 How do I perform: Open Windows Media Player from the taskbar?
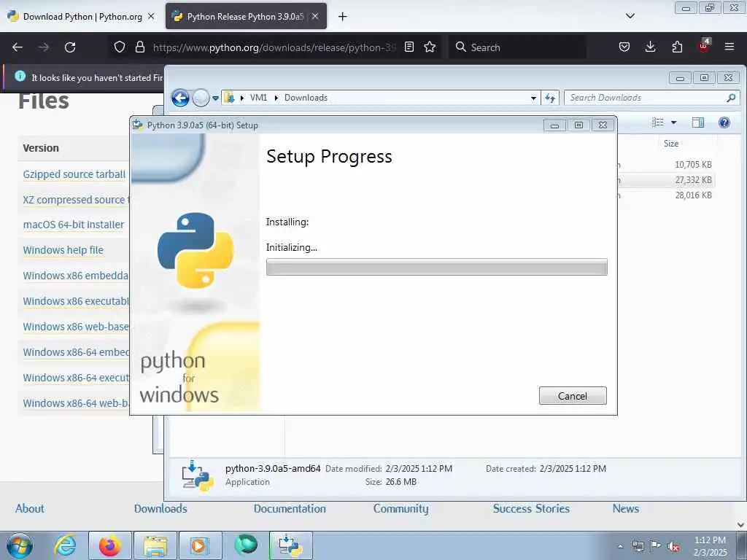coord(200,545)
